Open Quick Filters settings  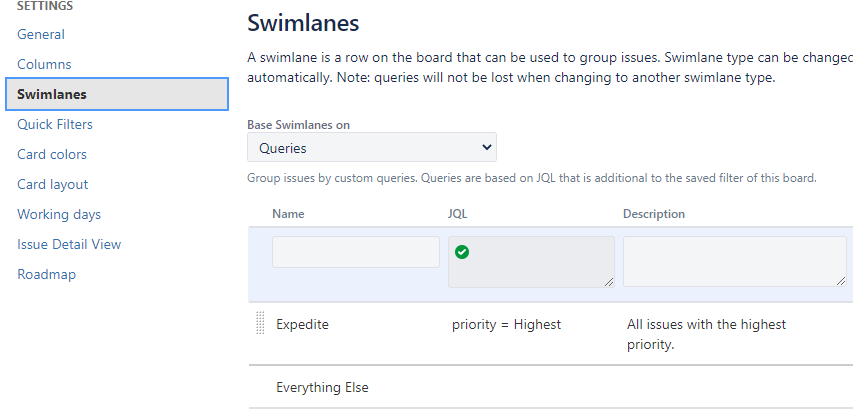pyautogui.click(x=55, y=124)
